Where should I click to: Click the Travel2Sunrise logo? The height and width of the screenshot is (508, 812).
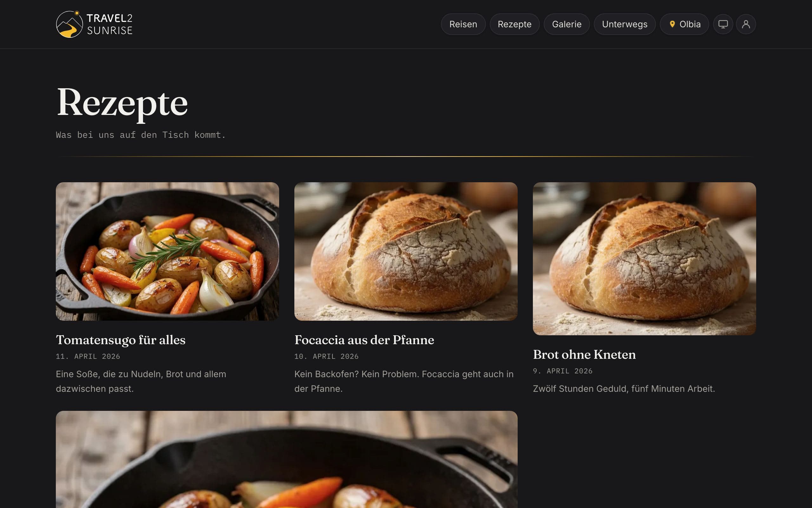[94, 24]
